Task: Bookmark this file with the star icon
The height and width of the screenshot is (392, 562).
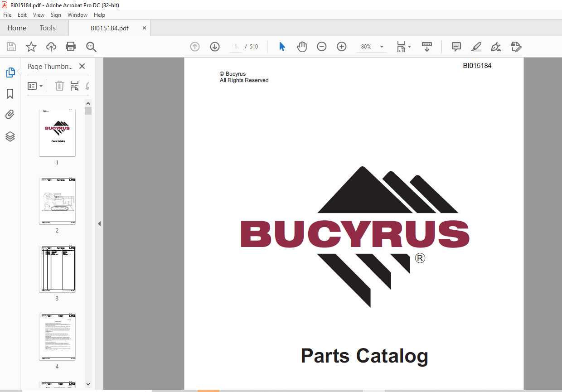Action: [x=31, y=47]
